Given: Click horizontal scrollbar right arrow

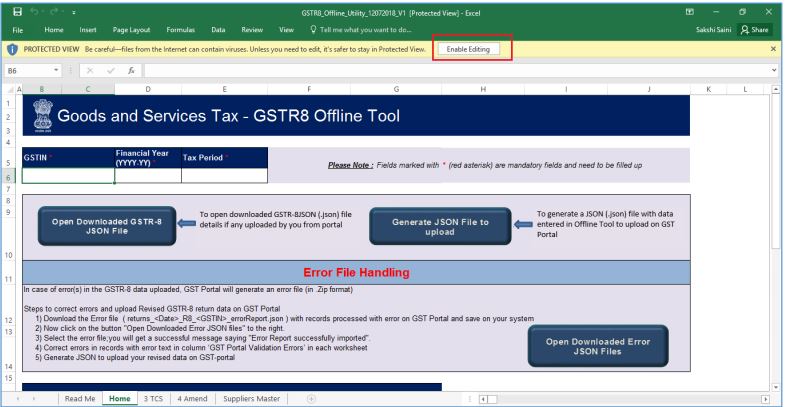Looking at the screenshot, I should pyautogui.click(x=765, y=399).
